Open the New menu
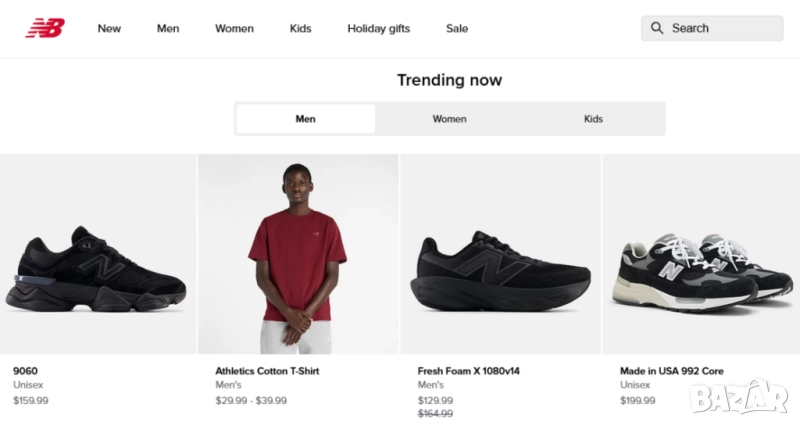This screenshot has height=426, width=800. tap(109, 28)
